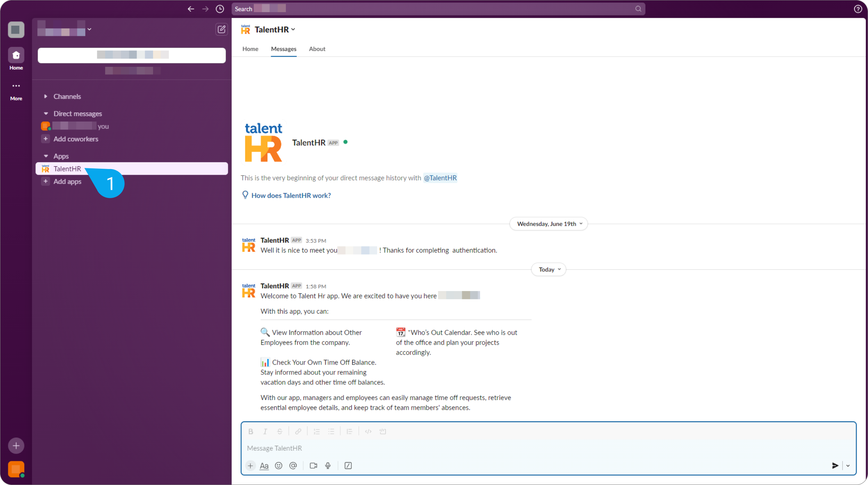This screenshot has height=485, width=868.
Task: Record an audio clip with the microphone
Action: (328, 466)
